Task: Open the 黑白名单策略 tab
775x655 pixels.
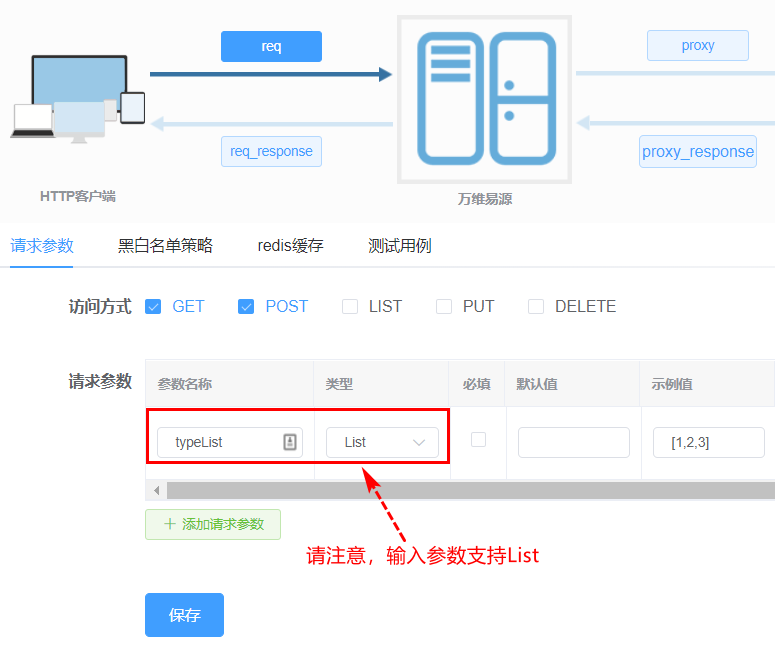Action: (165, 246)
